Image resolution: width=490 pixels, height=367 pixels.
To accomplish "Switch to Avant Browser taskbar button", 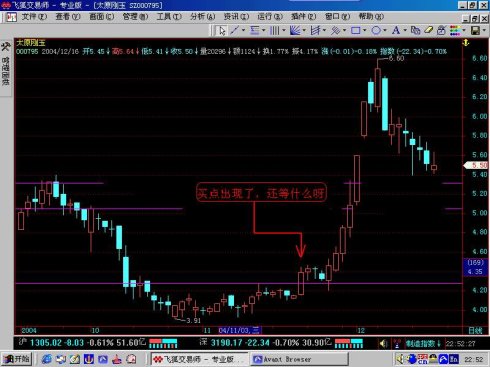I will (x=299, y=359).
